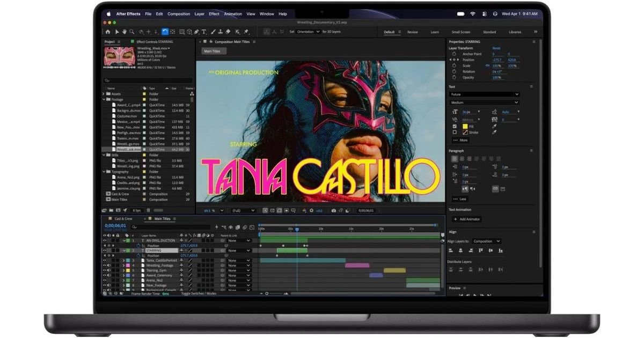
Task: Click the Add Animator button
Action: [467, 219]
